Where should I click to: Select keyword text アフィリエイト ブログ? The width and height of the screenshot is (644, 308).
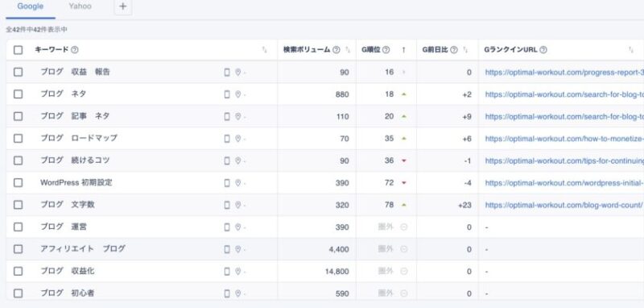(x=83, y=249)
